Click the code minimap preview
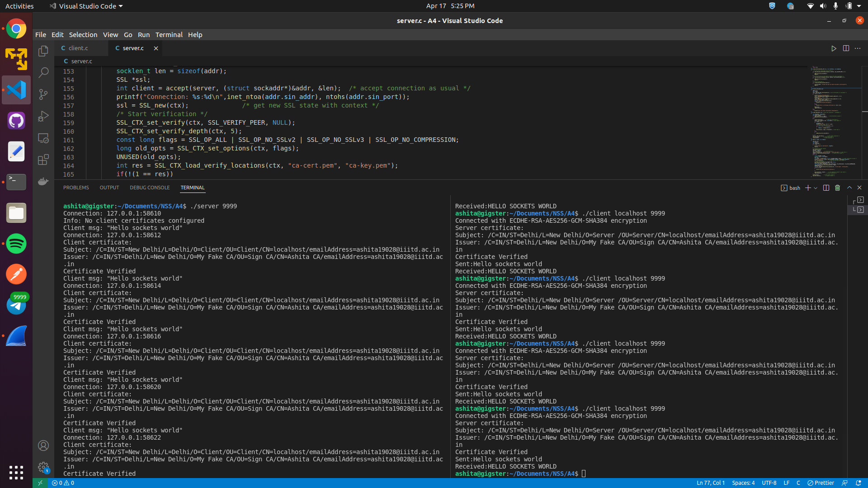The image size is (868, 488). 831,122
